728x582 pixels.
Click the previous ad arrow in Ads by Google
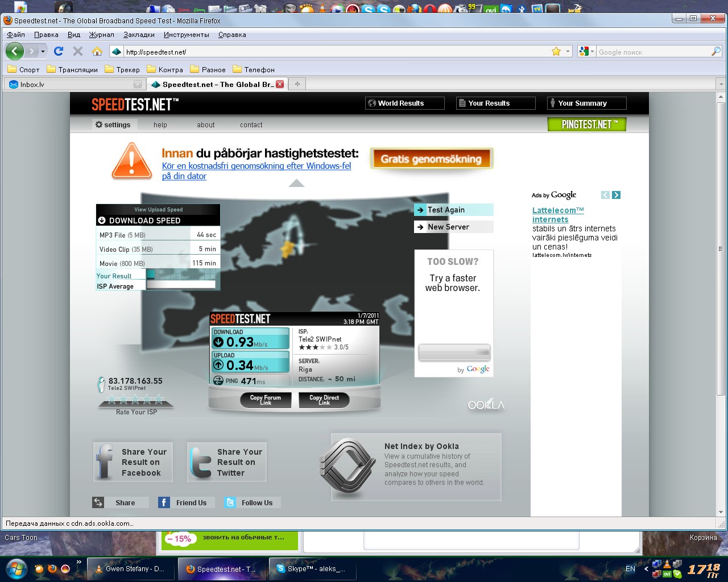(605, 195)
